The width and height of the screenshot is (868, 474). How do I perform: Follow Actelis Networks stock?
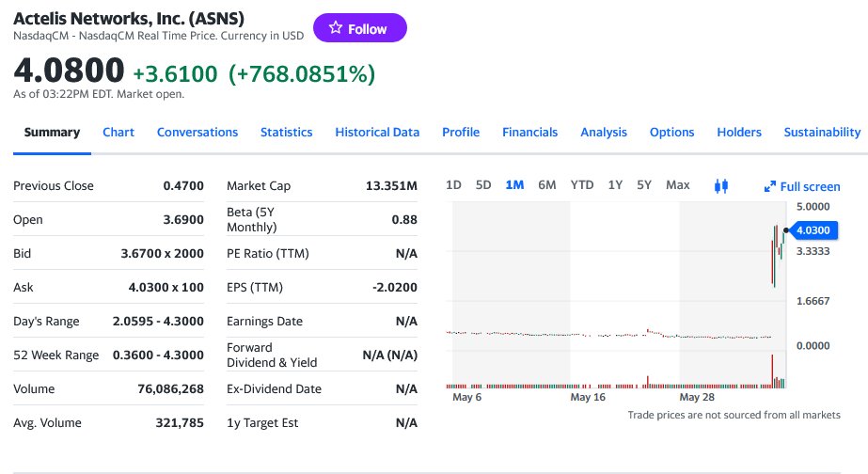(x=360, y=27)
